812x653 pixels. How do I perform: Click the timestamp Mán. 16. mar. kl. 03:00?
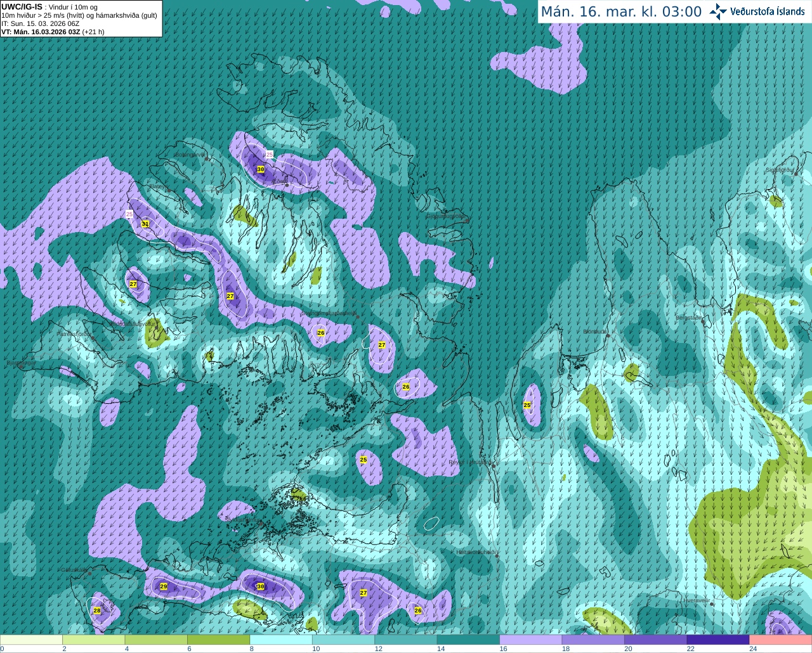(621, 12)
